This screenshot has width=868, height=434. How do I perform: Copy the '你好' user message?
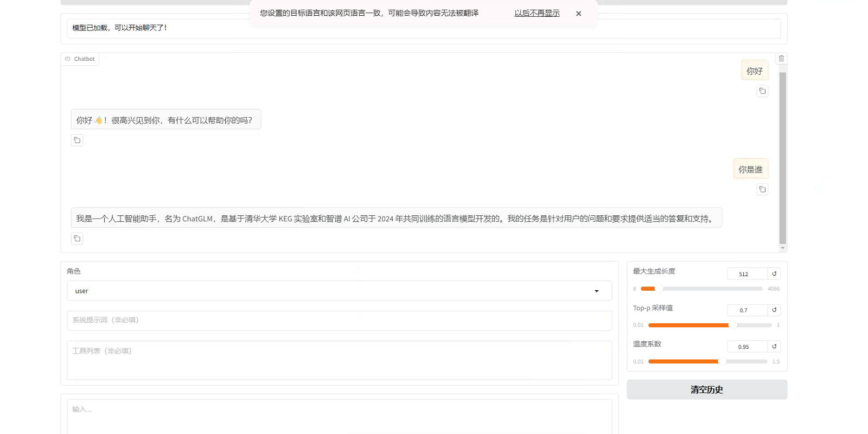click(762, 91)
